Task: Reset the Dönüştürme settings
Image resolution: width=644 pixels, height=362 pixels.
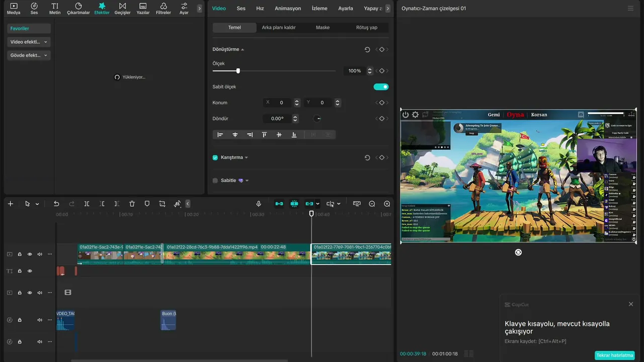Action: (367, 49)
